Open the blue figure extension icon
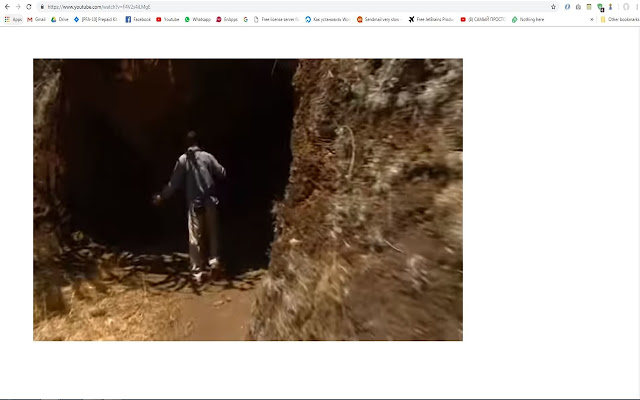The height and width of the screenshot is (400, 640). click(x=610, y=7)
